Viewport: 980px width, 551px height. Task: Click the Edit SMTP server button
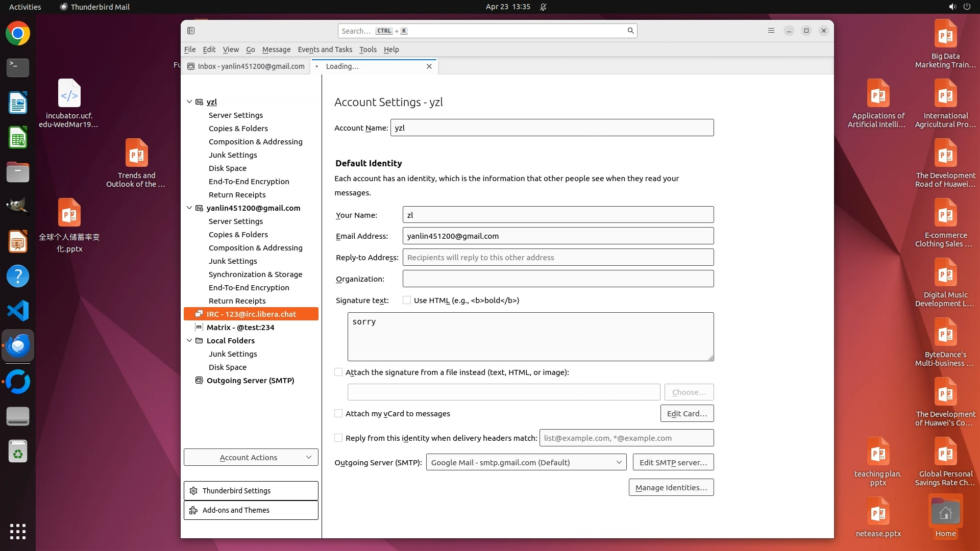pyautogui.click(x=673, y=463)
